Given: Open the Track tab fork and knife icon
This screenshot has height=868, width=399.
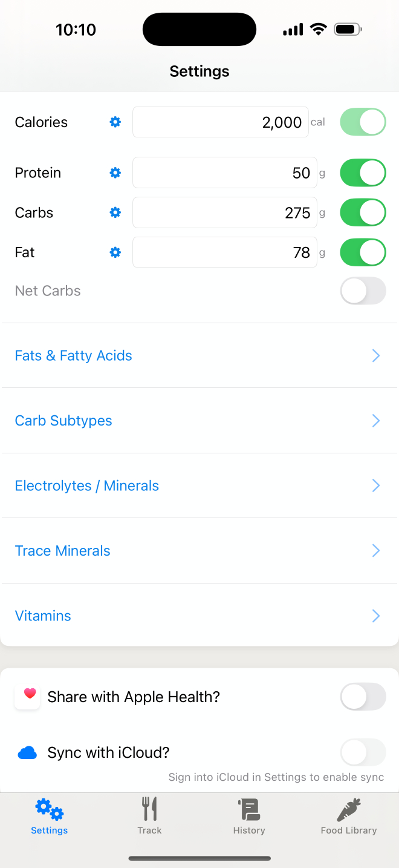Looking at the screenshot, I should (x=149, y=809).
